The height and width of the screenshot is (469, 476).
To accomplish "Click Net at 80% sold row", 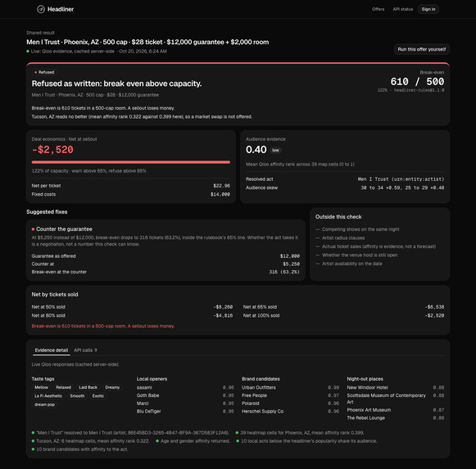I will click(x=132, y=315).
